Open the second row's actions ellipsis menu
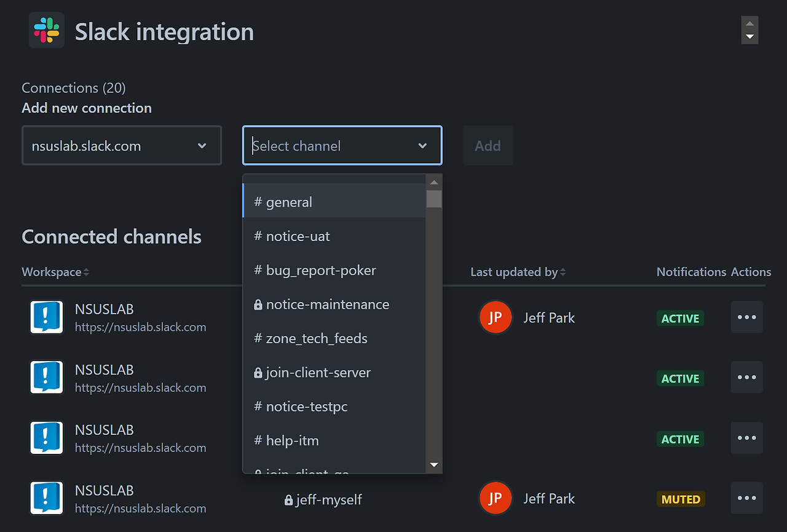Viewport: 787px width, 532px height. coord(746,378)
